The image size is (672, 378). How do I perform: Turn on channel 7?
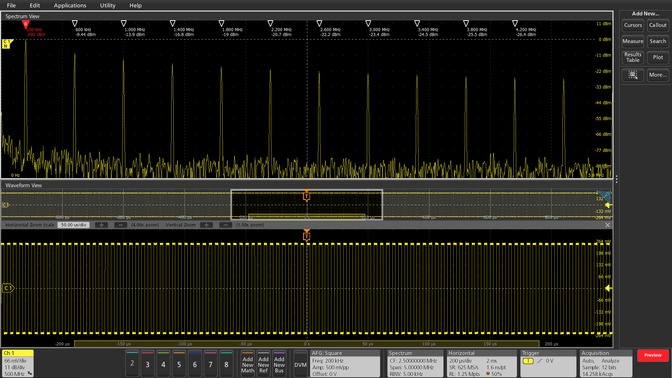(x=210, y=364)
